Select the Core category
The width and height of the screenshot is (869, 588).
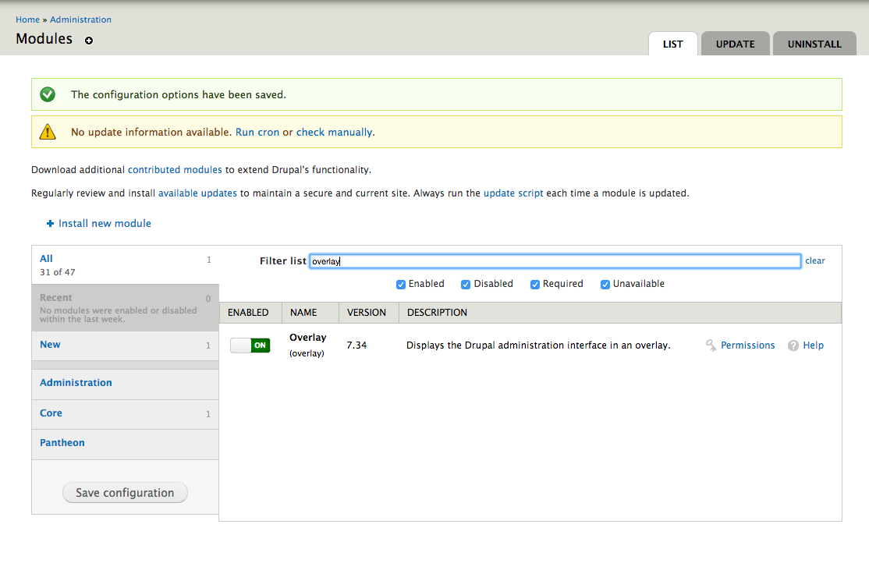[x=126, y=413]
